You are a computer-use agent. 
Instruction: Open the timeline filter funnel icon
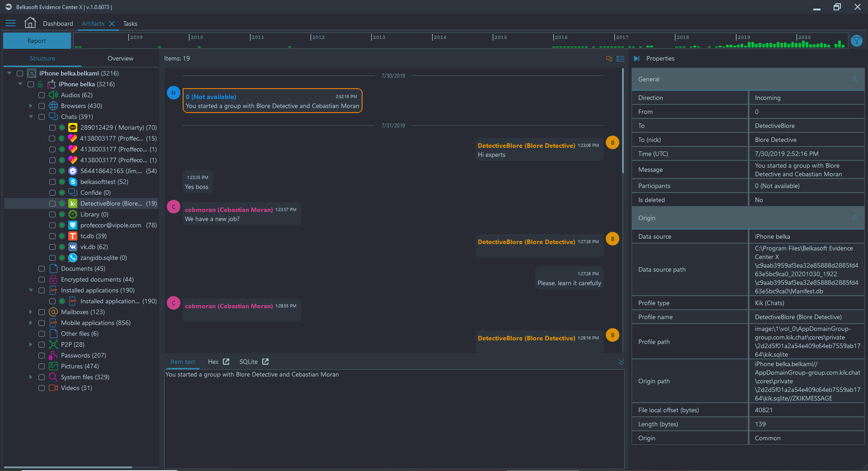(x=856, y=41)
